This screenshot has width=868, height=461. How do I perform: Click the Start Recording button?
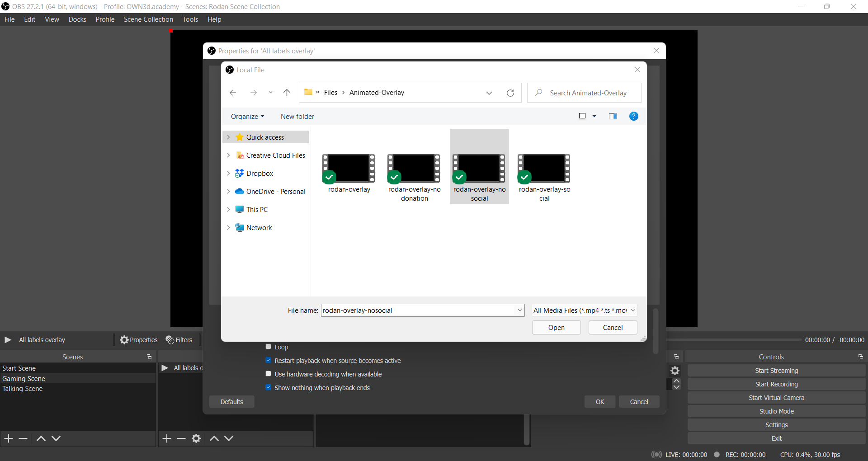tap(776, 384)
